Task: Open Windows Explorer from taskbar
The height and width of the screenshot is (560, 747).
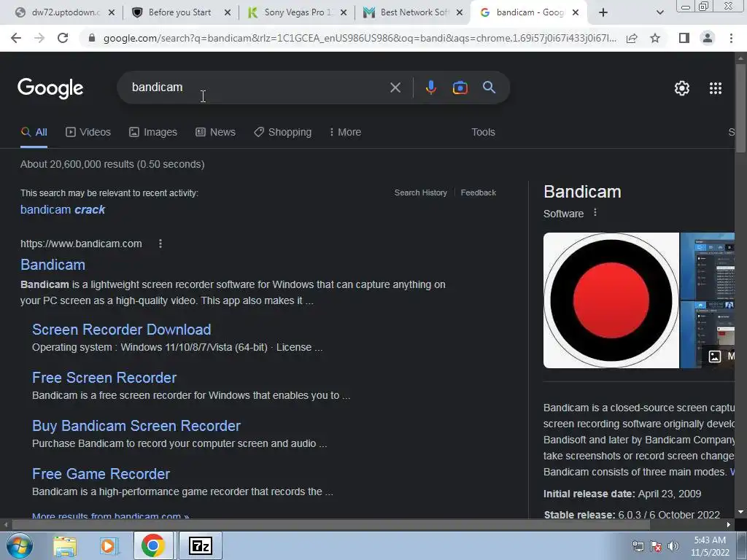Action: [x=65, y=546]
